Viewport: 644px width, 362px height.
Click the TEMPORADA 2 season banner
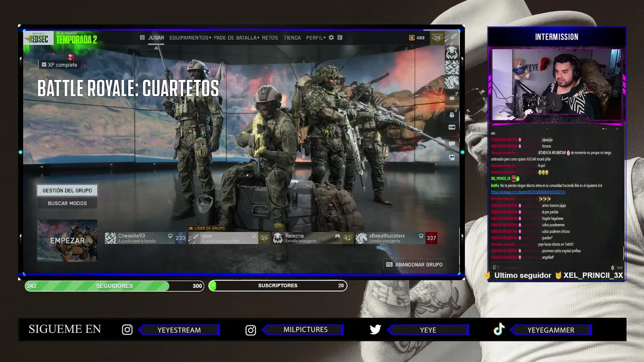click(76, 39)
